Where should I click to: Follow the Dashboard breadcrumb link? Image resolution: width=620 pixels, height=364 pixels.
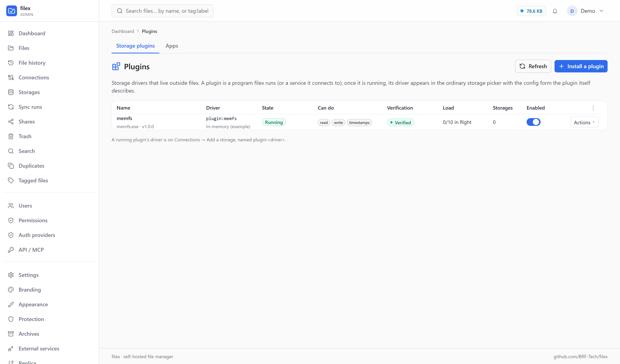(123, 31)
